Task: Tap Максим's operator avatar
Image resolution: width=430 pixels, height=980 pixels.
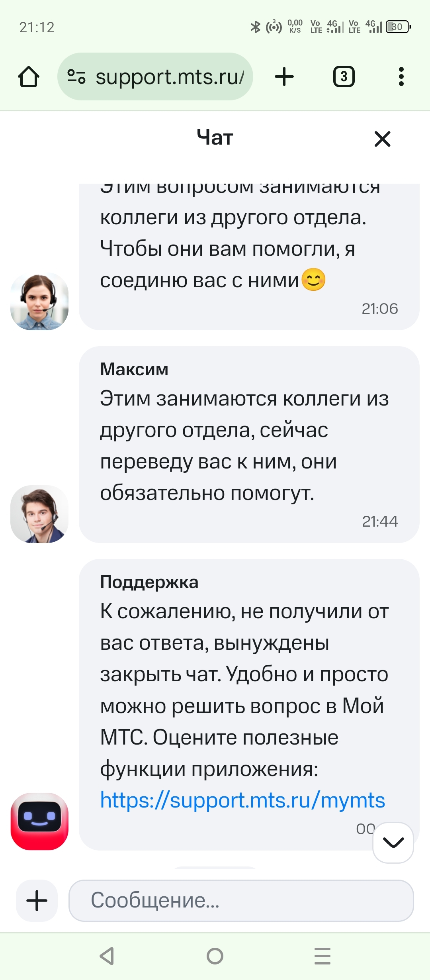Action: click(39, 514)
